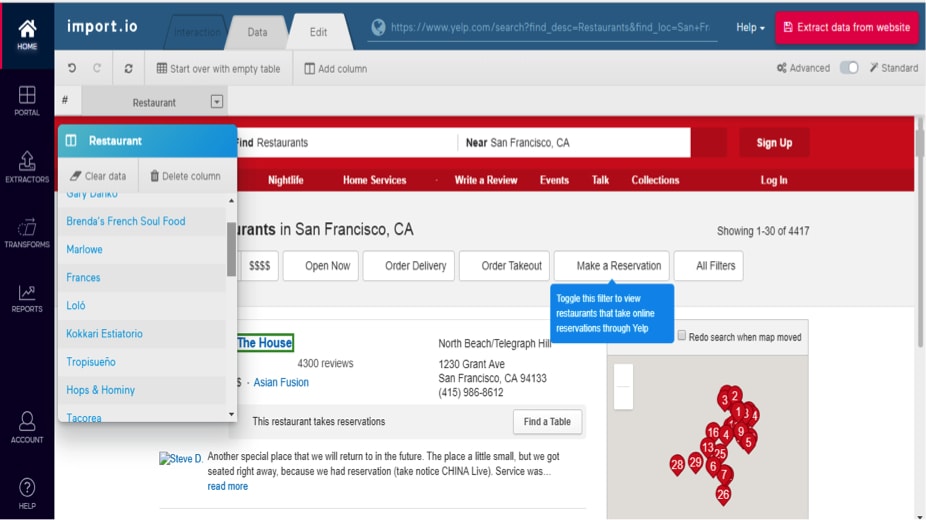926x520 pixels.
Task: Toggle the Order Takeout filter
Action: pyautogui.click(x=504, y=266)
